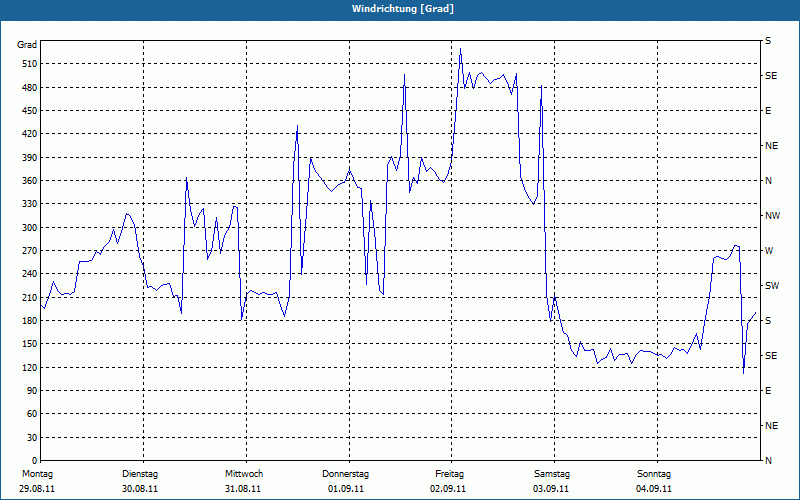Select the 150 y-axis value
Screen dimensions: 800x500
pyautogui.click(x=30, y=343)
